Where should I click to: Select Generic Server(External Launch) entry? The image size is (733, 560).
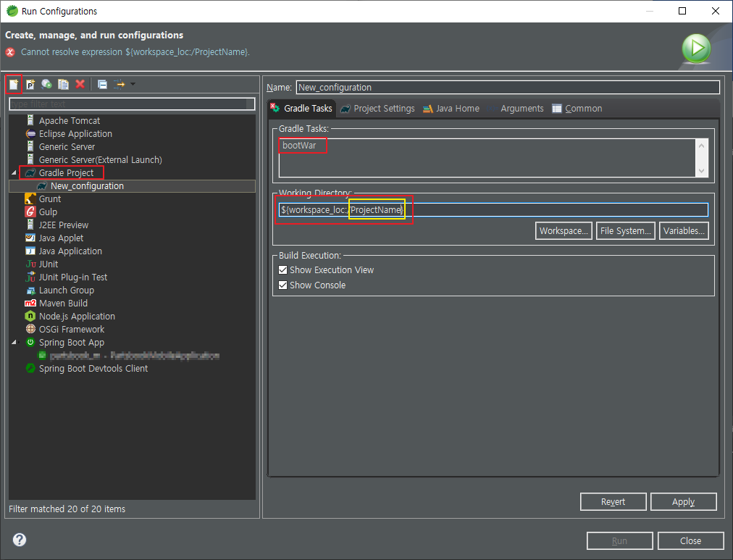click(x=100, y=160)
